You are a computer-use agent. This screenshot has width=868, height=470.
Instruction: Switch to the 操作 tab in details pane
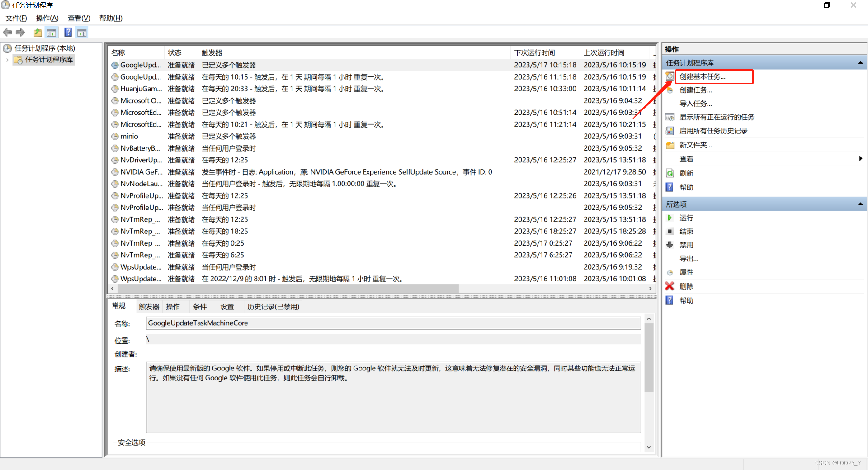point(173,307)
